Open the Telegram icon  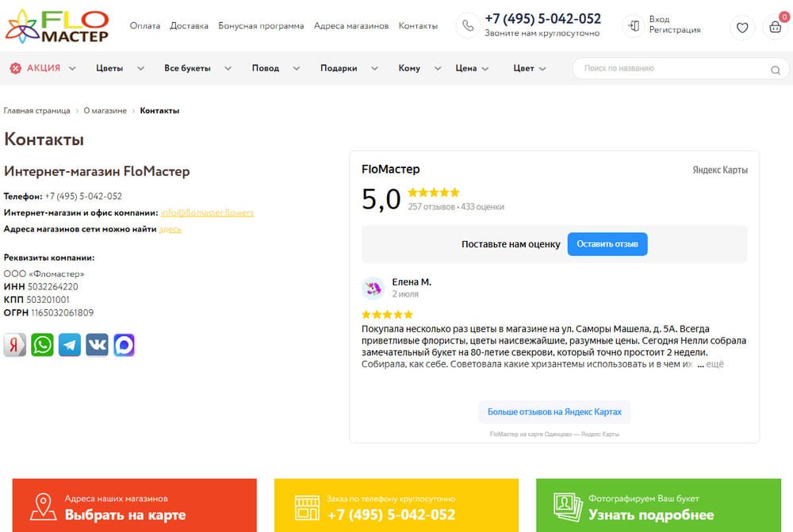tap(69, 345)
